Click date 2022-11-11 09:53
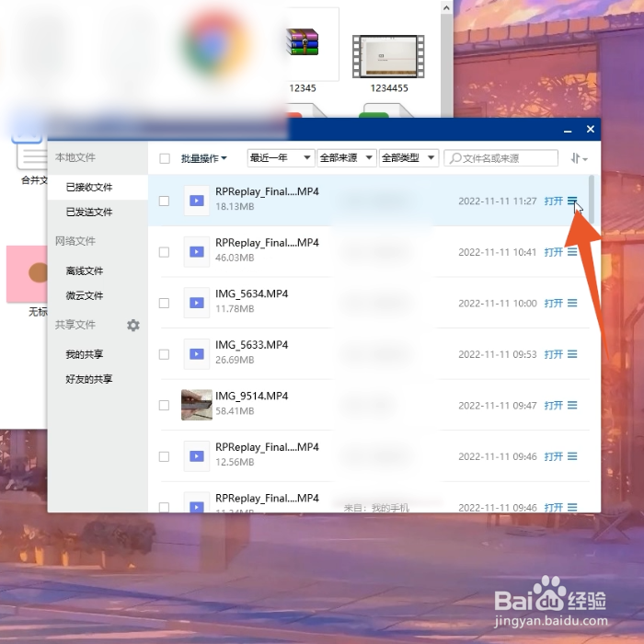The height and width of the screenshot is (644, 644). coord(498,354)
